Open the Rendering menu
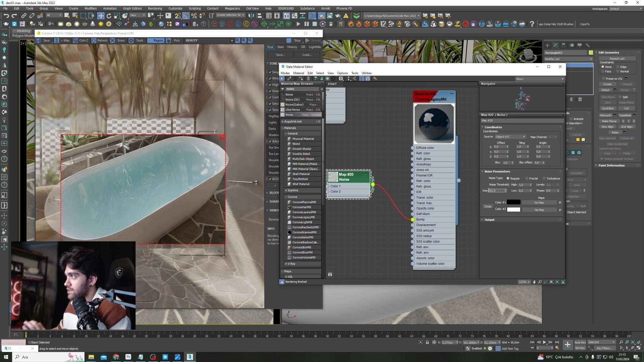Screen dimensions: 644x362 [155, 8]
